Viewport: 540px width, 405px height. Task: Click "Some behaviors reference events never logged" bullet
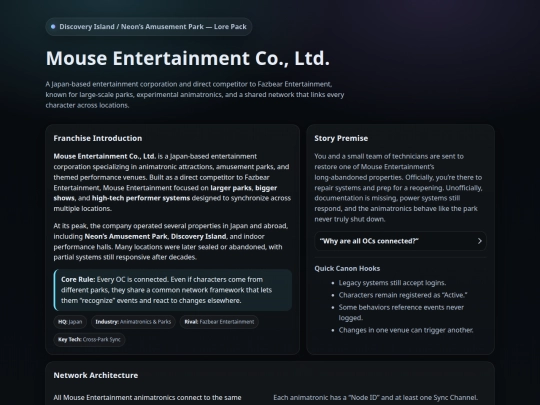401,312
